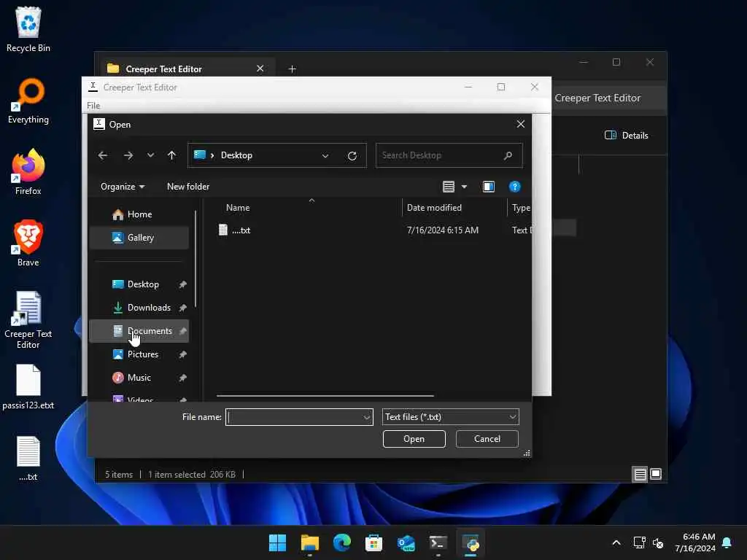Open the File menu in Creeper Text Editor
Viewport: 747px width, 560px height.
[93, 106]
